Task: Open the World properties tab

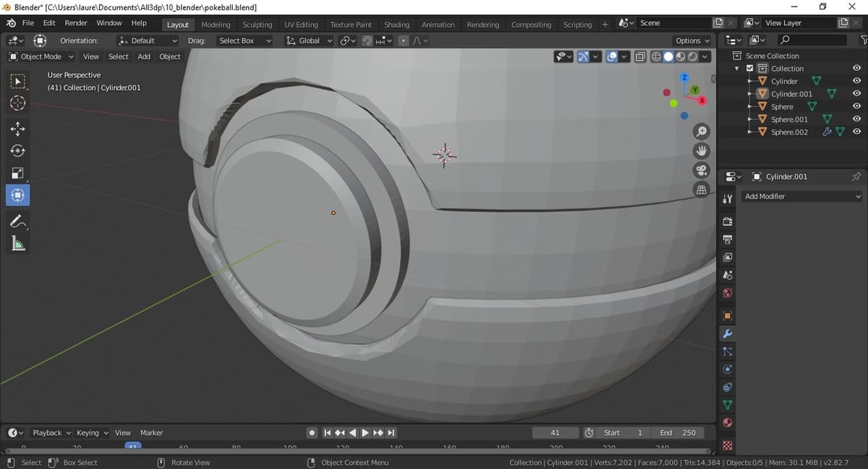Action: 728,293
